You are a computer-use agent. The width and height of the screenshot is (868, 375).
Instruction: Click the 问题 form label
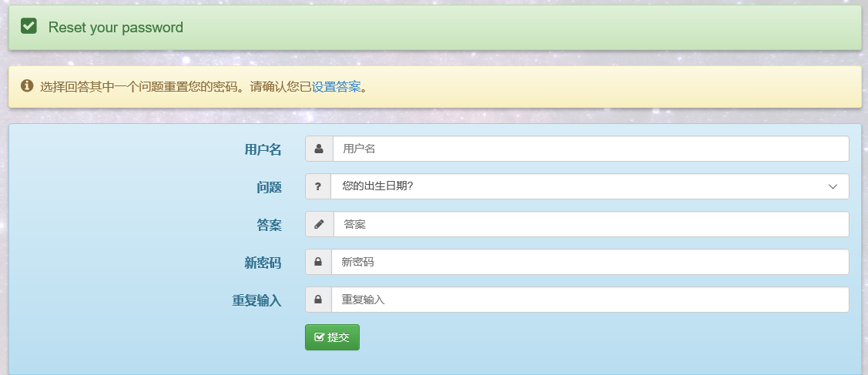[x=269, y=187]
